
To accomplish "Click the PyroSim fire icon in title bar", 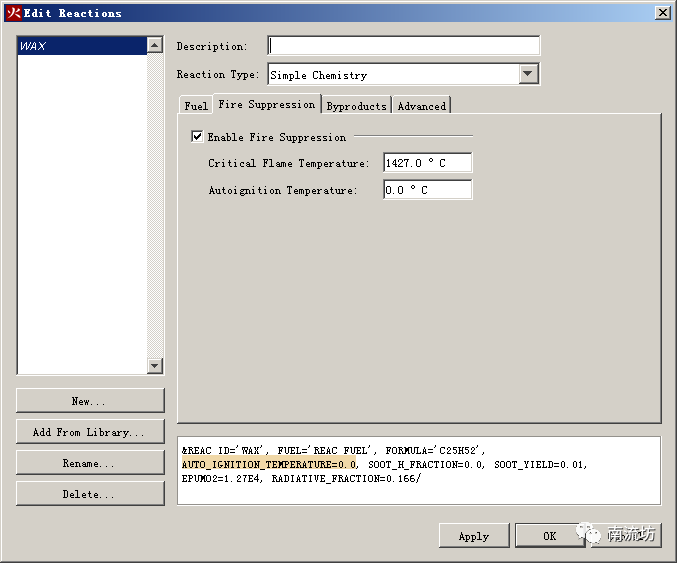I will click(13, 13).
